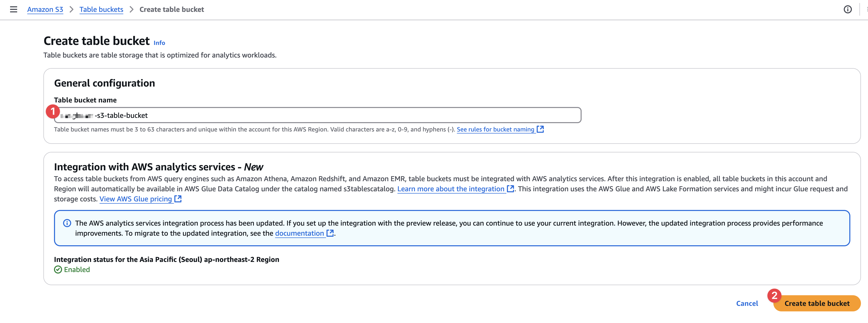Go to Table buckets breadcrumb
The image size is (868, 323).
[x=101, y=9]
